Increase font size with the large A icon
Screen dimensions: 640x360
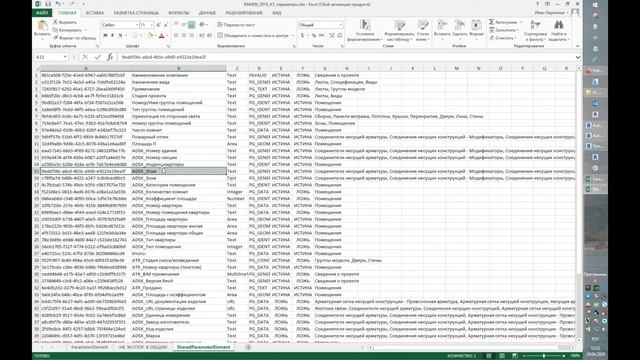coord(158,25)
